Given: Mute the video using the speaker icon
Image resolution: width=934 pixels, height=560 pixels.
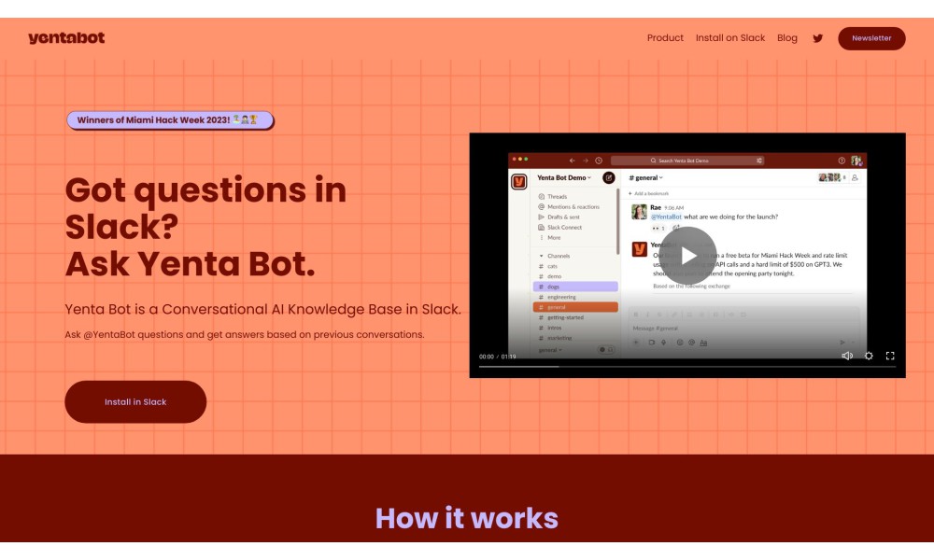Looking at the screenshot, I should [846, 356].
